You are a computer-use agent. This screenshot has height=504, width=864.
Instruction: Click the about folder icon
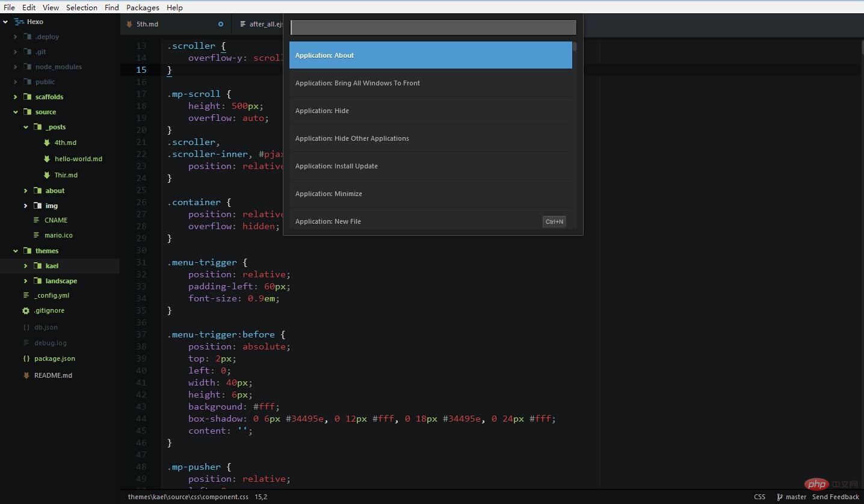37,191
